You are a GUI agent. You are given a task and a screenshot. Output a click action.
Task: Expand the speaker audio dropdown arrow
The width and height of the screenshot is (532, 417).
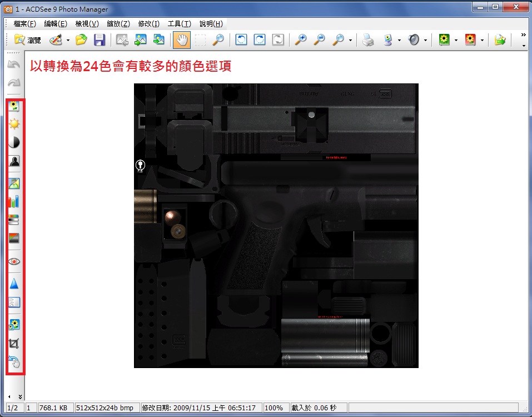coord(425,41)
